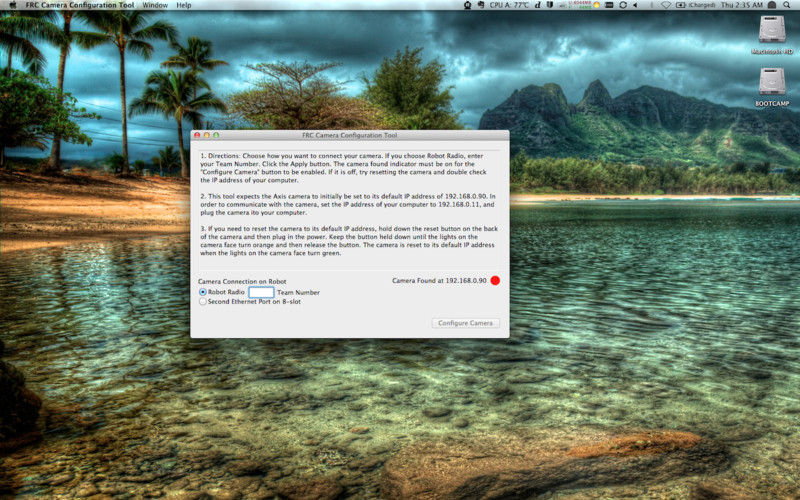Click the 'Camera Found at 192.168.0.90' text

[439, 280]
